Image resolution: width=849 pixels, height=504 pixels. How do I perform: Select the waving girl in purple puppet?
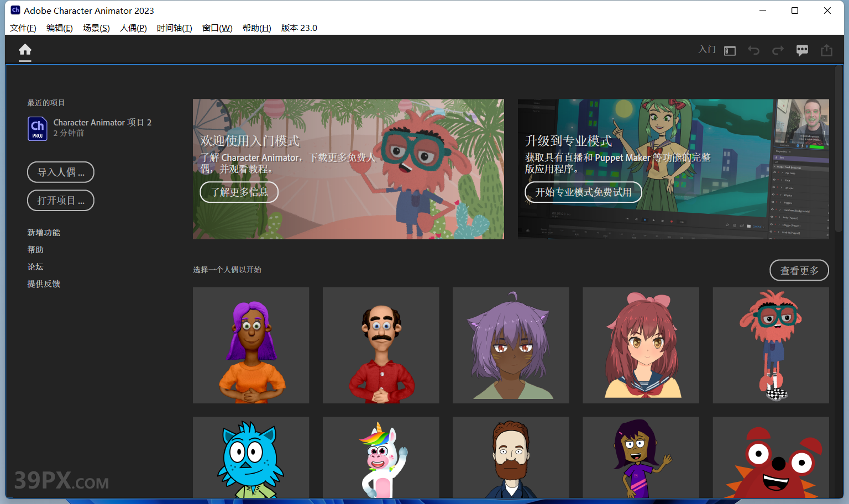pyautogui.click(x=641, y=458)
